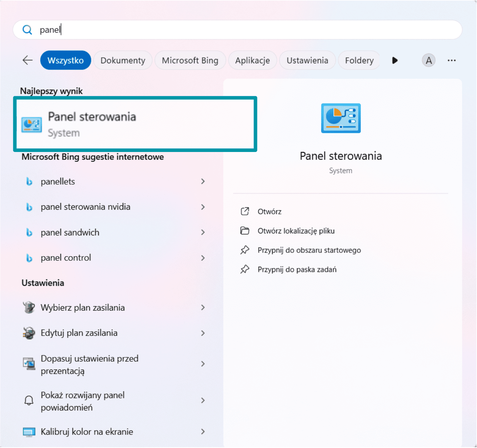Viewport: 477px width, 448px height.
Task: Expand the 'panel sandwich' suggestion chevron
Action: 203,232
